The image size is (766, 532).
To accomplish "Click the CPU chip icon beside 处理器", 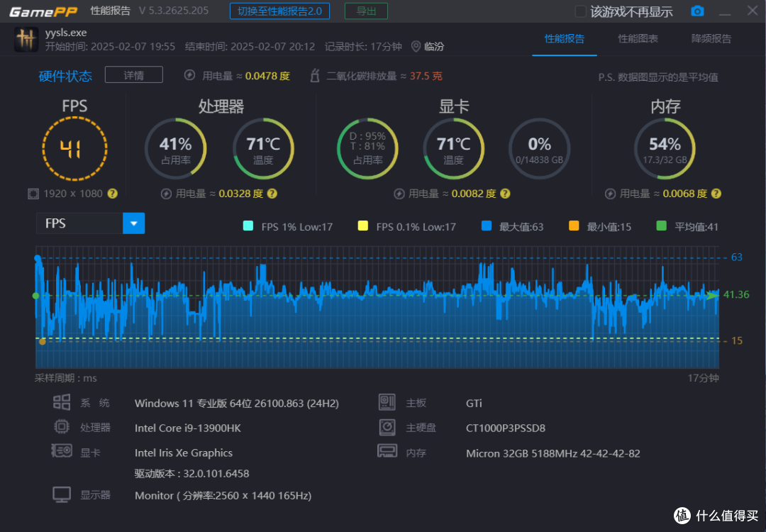I will coord(62,427).
